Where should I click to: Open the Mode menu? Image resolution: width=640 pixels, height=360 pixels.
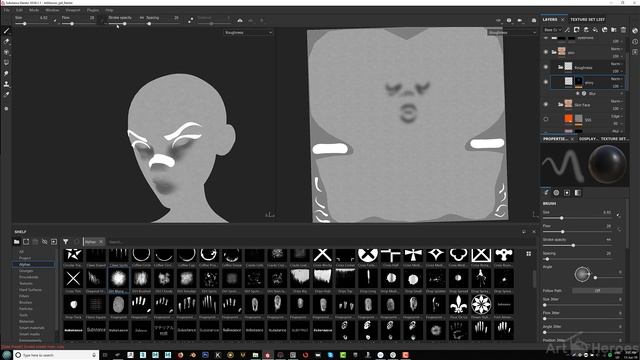click(34, 10)
